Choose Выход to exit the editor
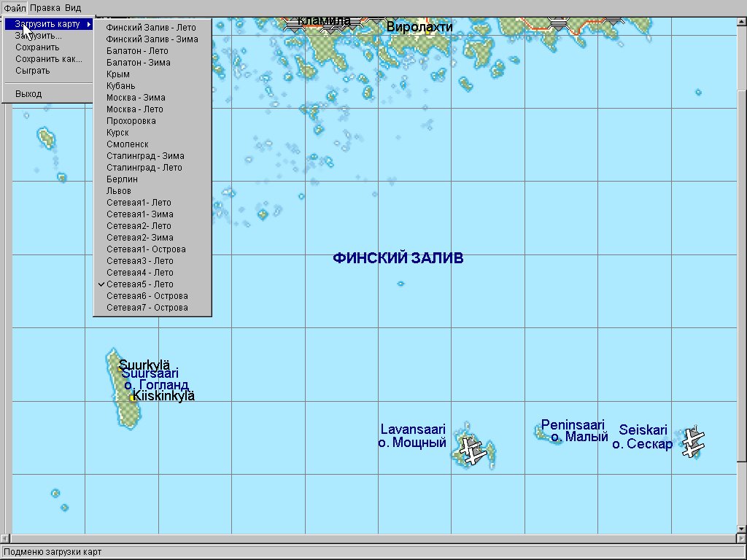 point(28,94)
